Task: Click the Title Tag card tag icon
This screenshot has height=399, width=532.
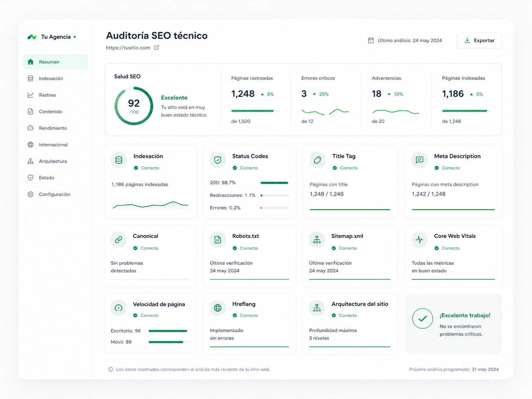Action: (x=317, y=160)
